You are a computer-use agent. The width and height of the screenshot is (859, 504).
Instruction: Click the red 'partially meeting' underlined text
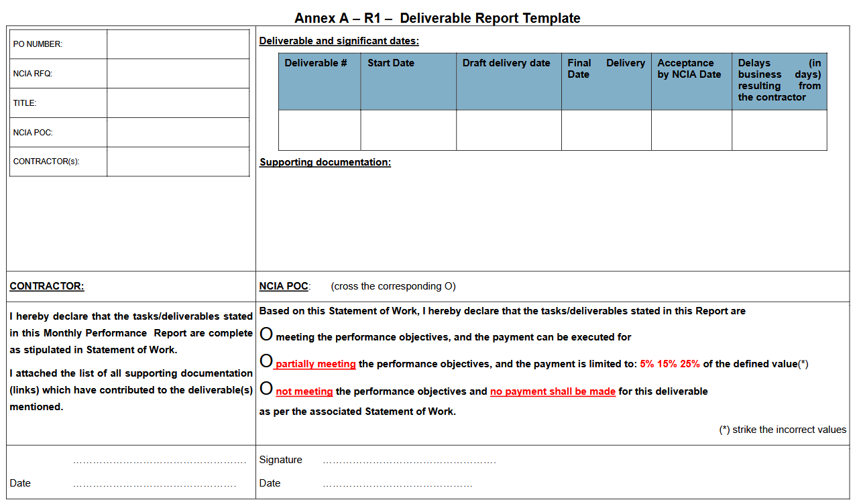tap(316, 365)
